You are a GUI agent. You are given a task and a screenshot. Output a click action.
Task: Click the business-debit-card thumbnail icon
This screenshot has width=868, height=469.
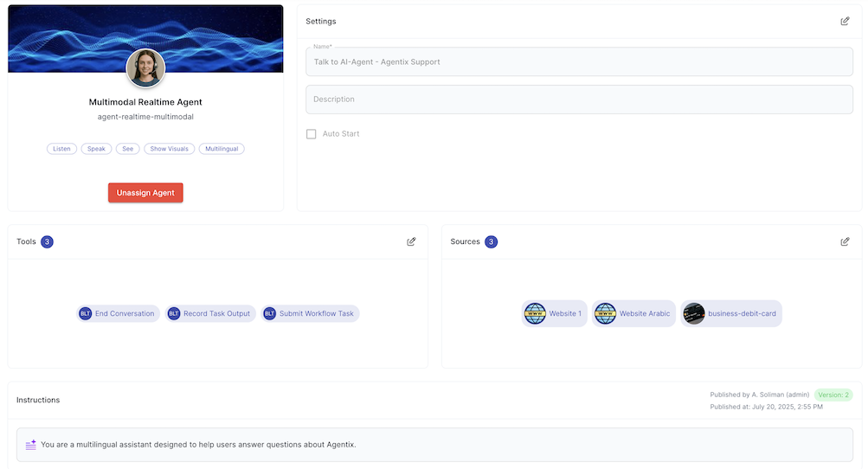[694, 313]
